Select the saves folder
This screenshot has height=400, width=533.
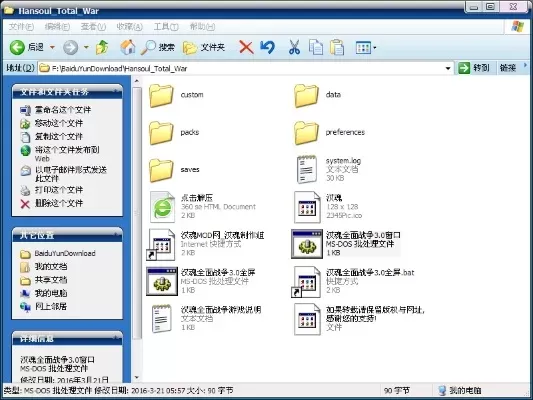(174, 170)
